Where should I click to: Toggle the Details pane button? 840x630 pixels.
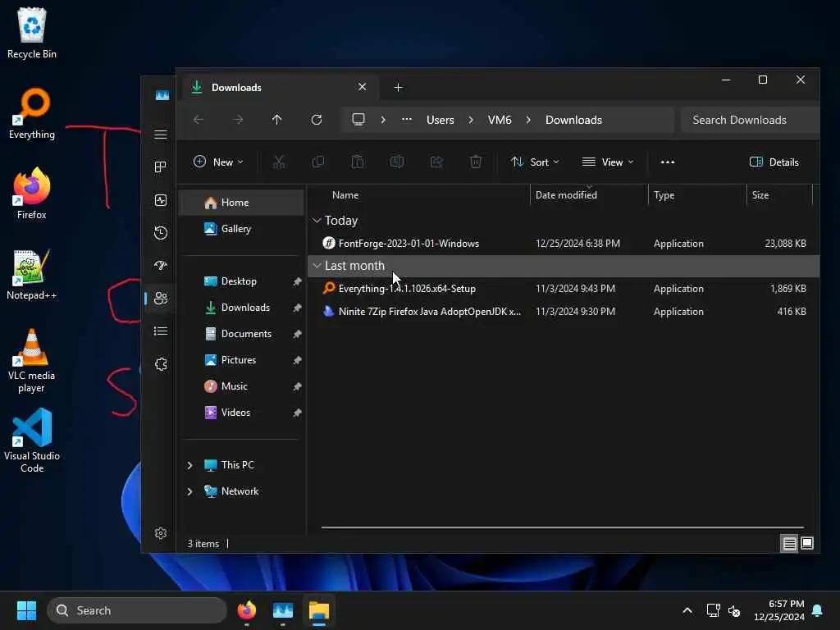click(x=774, y=162)
